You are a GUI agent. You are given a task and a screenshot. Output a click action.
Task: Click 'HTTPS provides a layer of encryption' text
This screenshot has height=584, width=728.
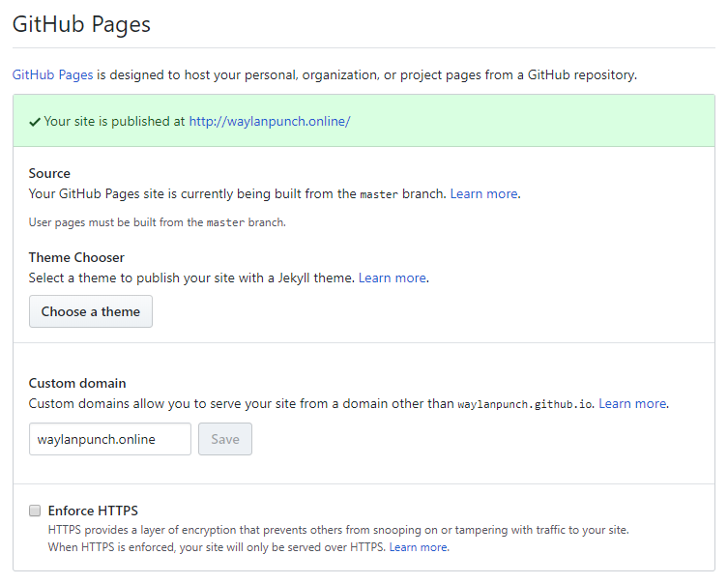(x=338, y=530)
